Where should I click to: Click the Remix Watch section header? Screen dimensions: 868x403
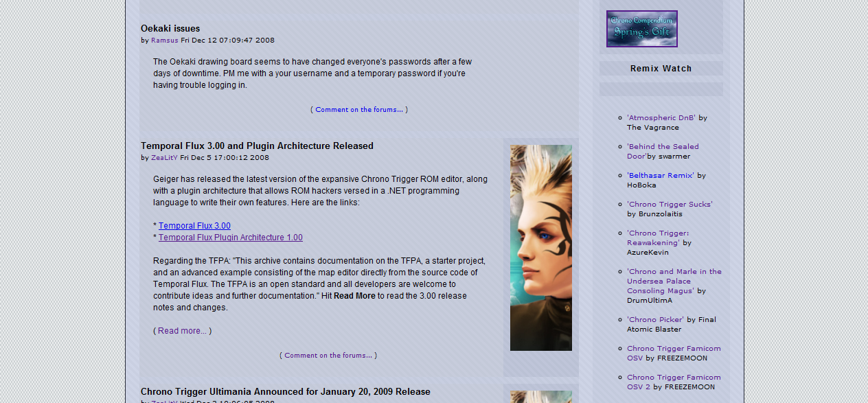pyautogui.click(x=661, y=69)
